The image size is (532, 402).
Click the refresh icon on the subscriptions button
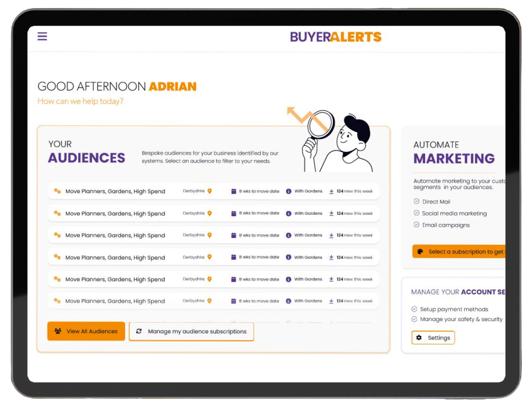click(138, 332)
